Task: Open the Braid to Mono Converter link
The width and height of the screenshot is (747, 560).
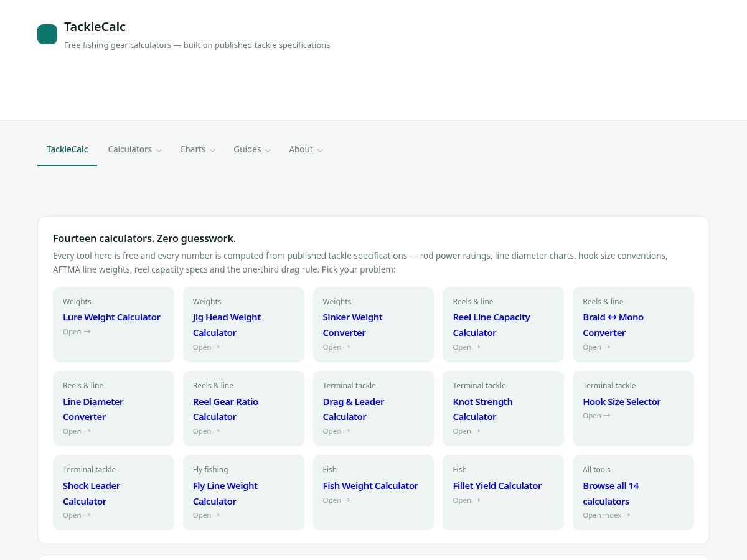Action: click(613, 325)
